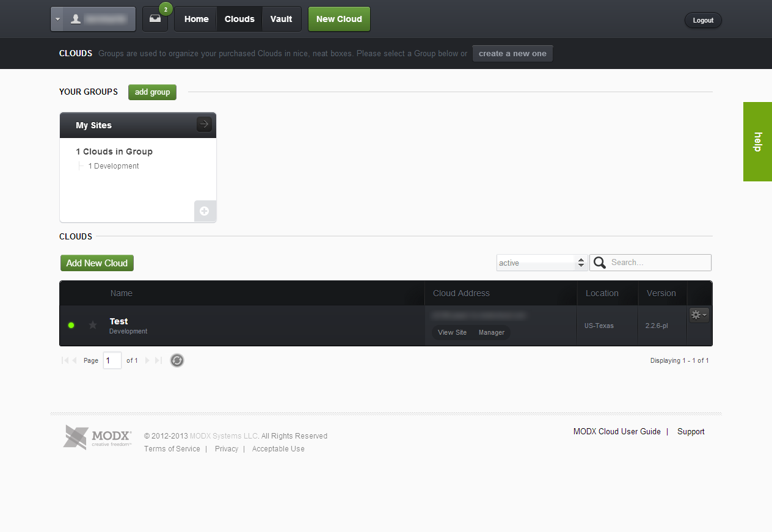
Task: Click Add New Cloud button
Action: pos(97,263)
